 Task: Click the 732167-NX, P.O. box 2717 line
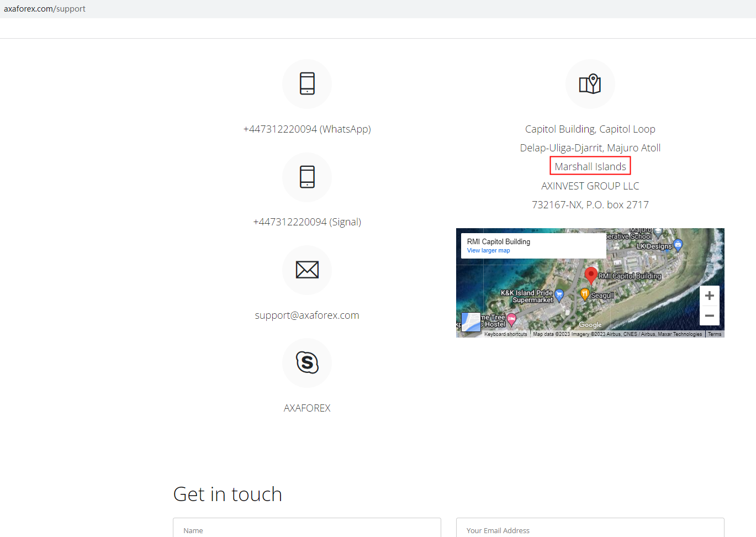(590, 205)
